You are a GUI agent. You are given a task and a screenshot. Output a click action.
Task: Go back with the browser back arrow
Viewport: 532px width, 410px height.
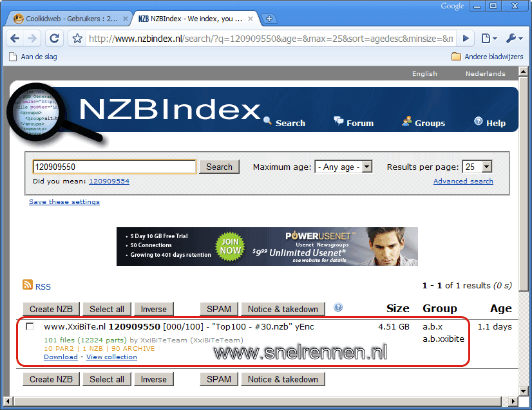(x=15, y=39)
